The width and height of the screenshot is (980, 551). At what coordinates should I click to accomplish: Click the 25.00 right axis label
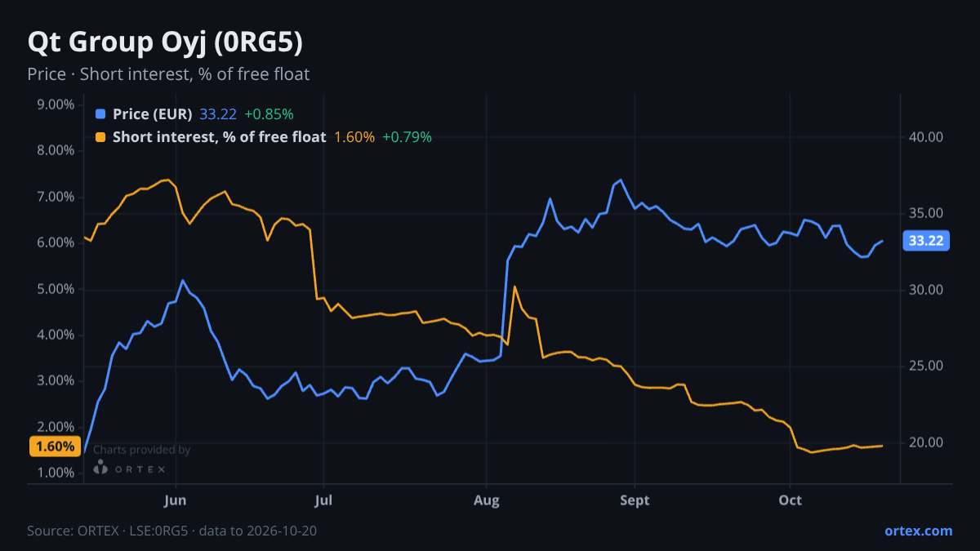926,367
